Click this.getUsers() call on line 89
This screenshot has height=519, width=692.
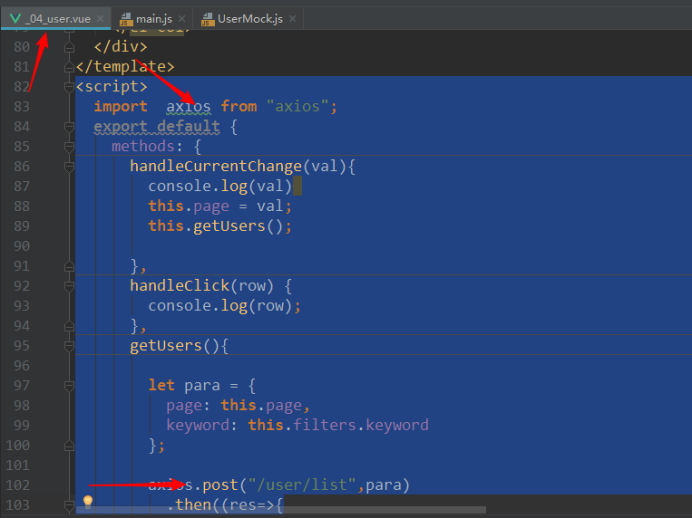point(220,226)
